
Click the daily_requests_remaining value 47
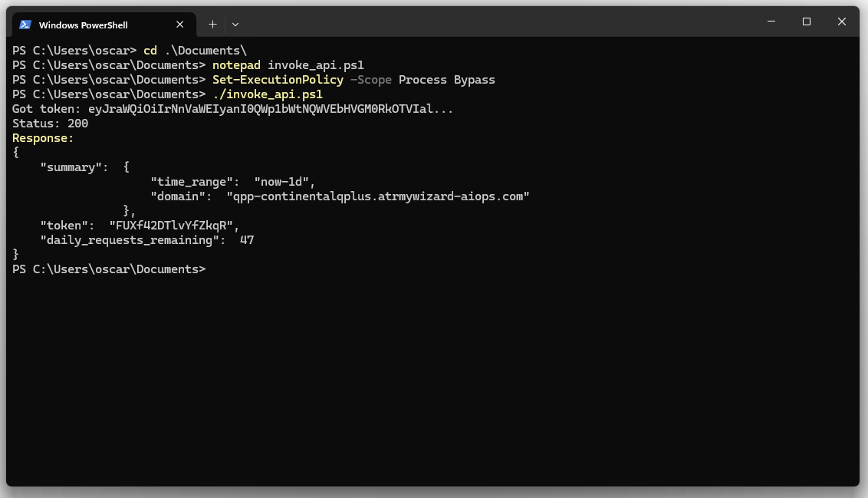(x=247, y=240)
